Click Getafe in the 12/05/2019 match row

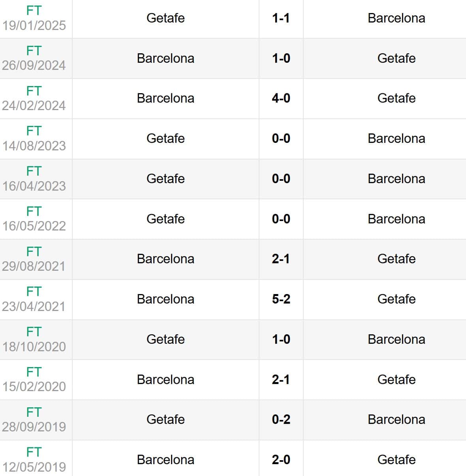[x=396, y=460]
